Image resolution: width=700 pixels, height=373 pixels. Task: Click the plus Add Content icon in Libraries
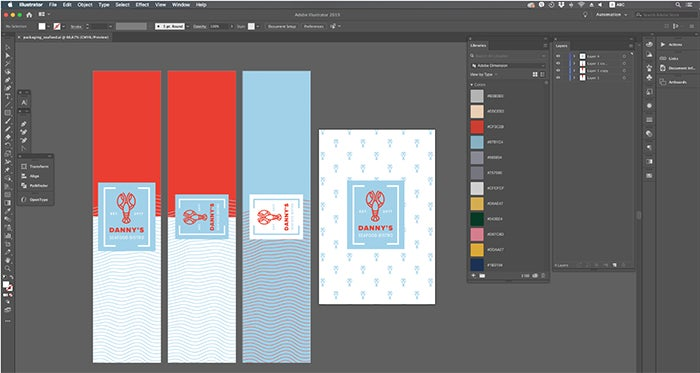pyautogui.click(x=474, y=276)
